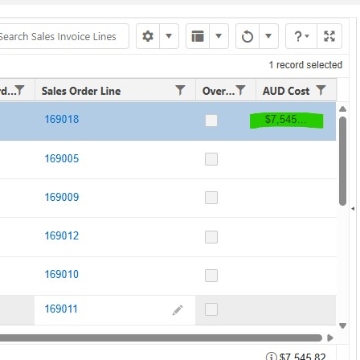Screen dimensions: 360x360
Task: Expand the refresh dropdown arrow
Action: 269,36
